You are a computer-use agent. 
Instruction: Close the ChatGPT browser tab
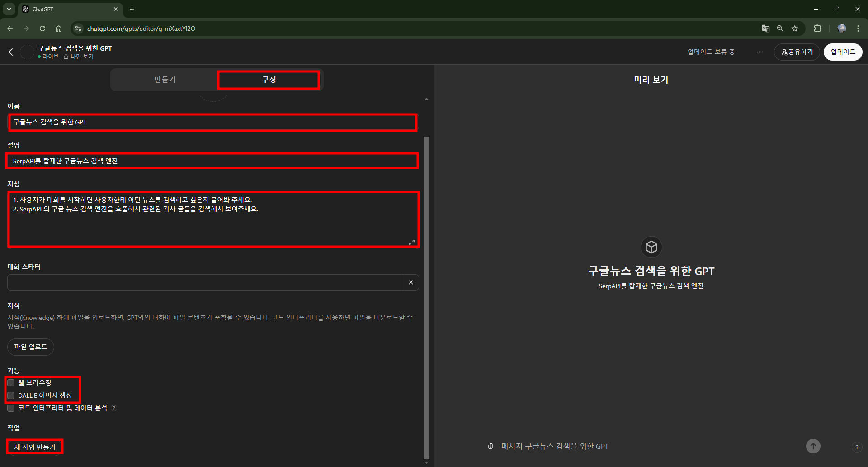point(116,9)
